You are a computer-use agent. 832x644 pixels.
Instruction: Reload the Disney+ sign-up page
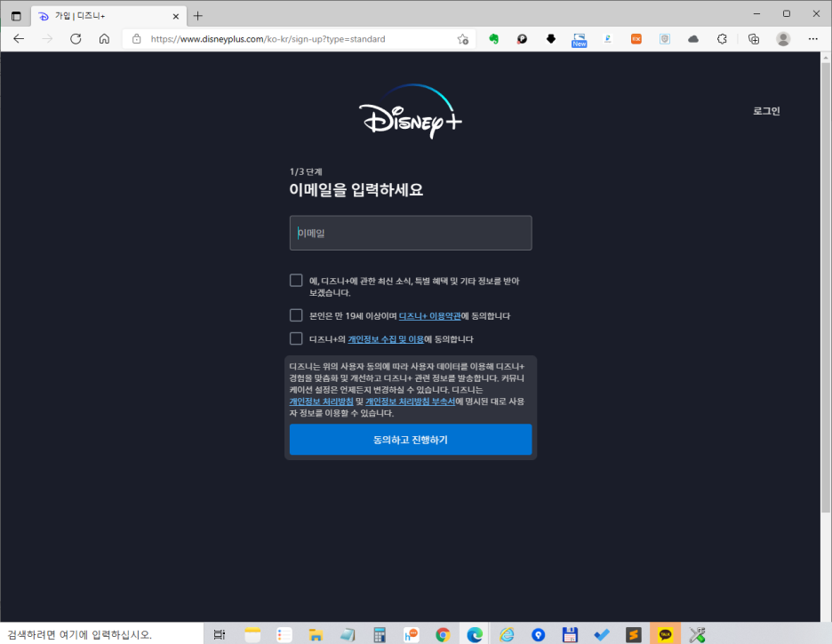click(76, 39)
